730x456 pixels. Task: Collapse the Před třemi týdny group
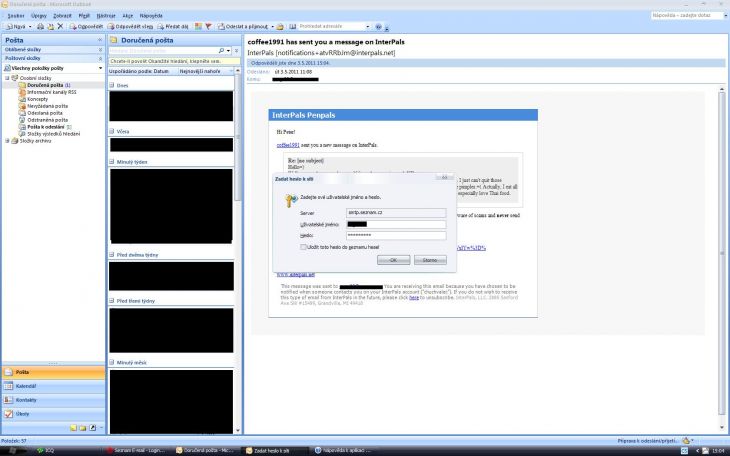pyautogui.click(x=112, y=301)
